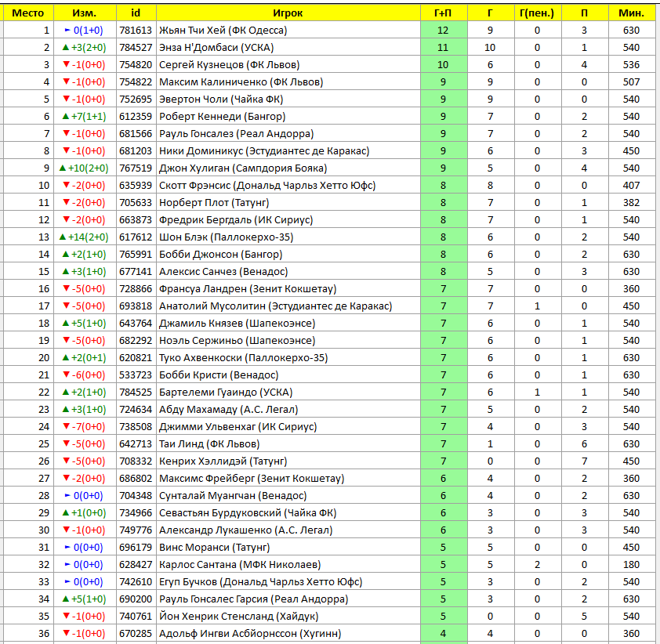Select player cell 'Норберт Плот (Татунг)'

[x=288, y=203]
